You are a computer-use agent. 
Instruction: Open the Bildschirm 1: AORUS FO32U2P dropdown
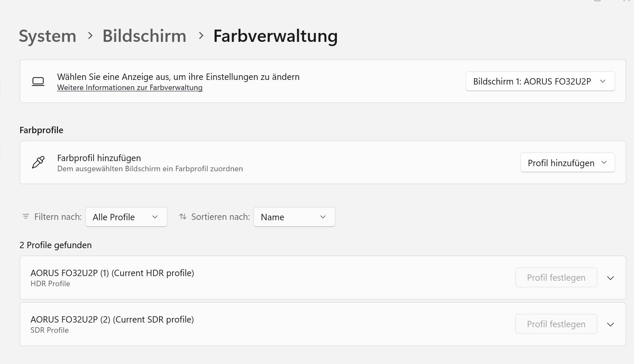coord(540,82)
